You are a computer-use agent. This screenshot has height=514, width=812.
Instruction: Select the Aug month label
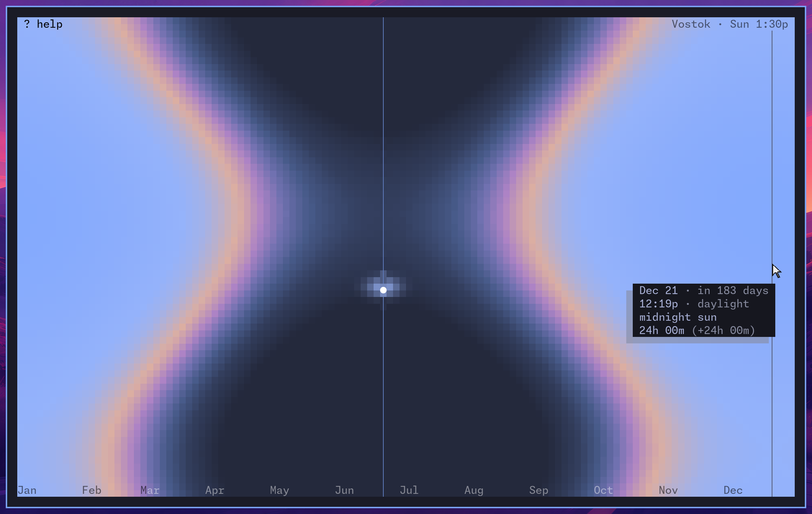(x=474, y=490)
